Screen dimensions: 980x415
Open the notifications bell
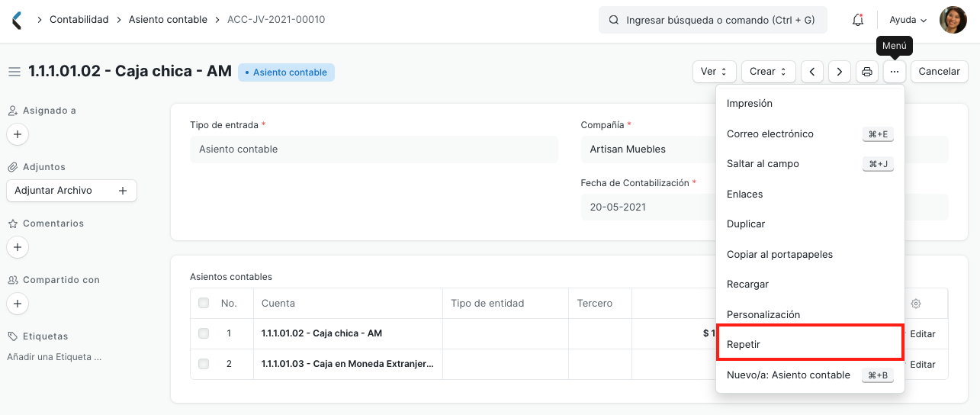[x=858, y=20]
